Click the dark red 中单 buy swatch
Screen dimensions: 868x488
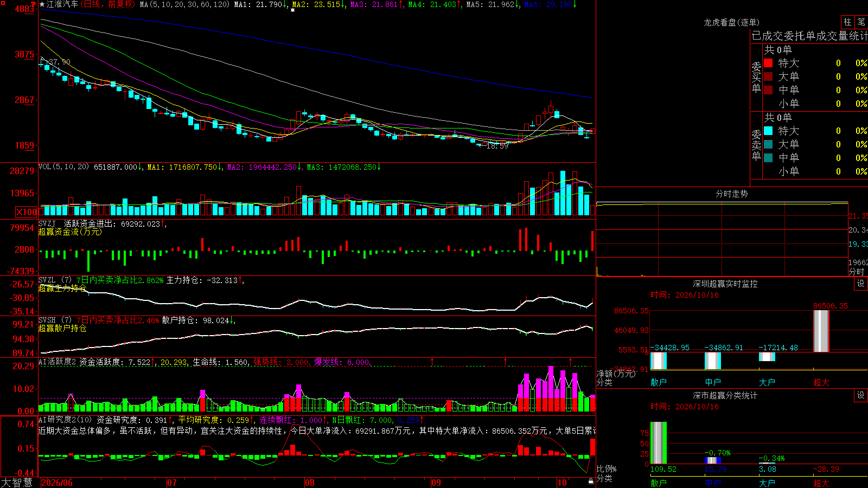point(768,90)
